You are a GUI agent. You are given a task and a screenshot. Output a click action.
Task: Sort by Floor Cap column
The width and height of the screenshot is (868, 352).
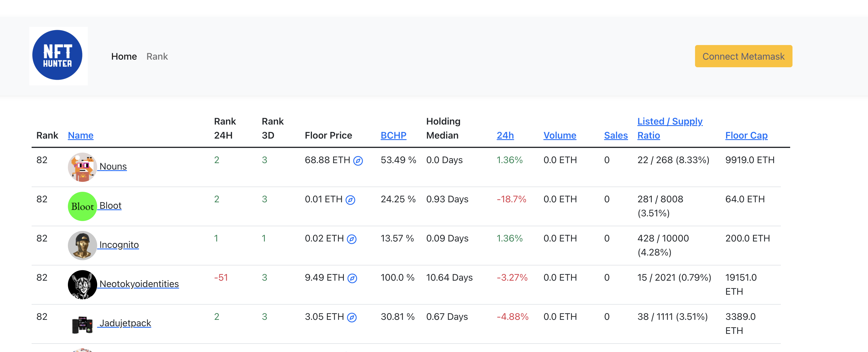[746, 135]
